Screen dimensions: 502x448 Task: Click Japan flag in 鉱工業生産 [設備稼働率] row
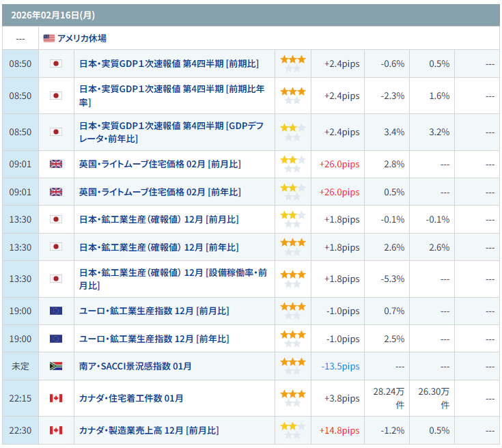56,279
